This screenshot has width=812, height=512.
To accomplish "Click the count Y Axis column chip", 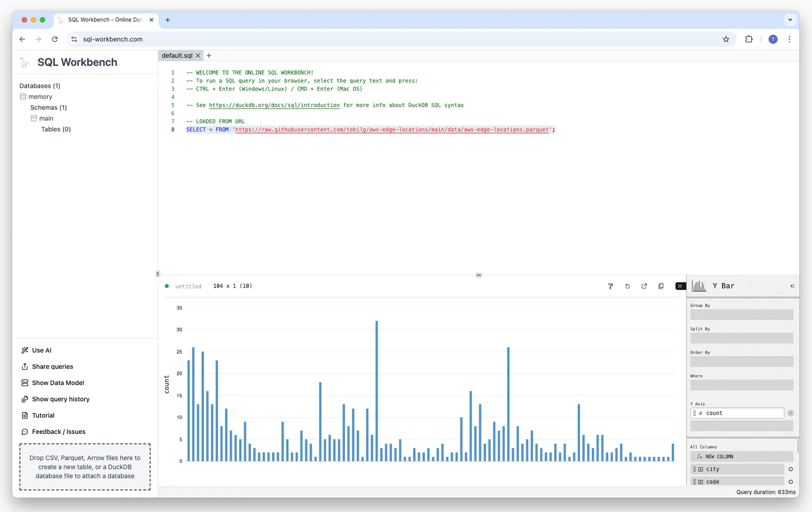I will (737, 413).
